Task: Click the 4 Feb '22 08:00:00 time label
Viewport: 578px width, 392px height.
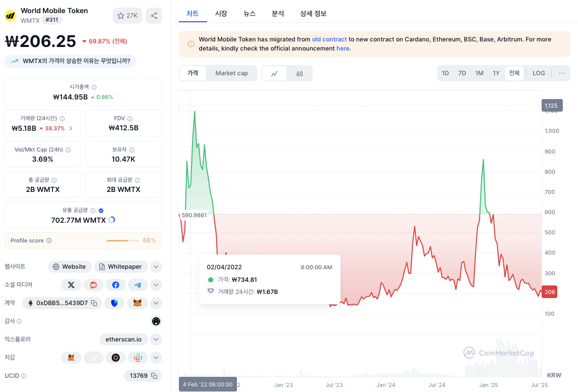Action: [208, 384]
